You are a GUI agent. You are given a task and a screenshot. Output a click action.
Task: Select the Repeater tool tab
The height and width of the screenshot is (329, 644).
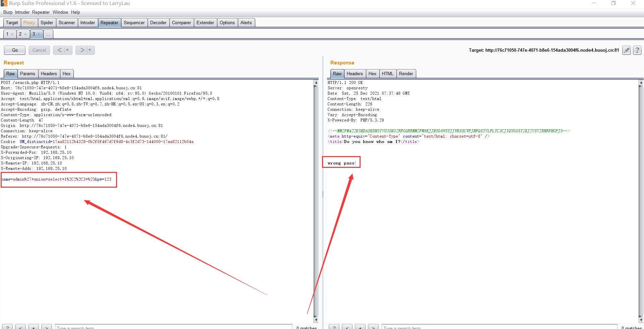[x=109, y=23]
